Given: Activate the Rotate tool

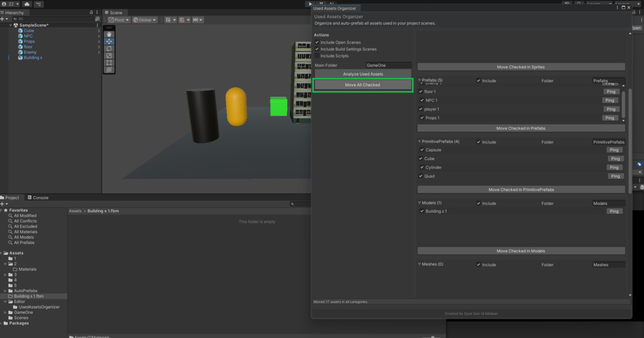Looking at the screenshot, I should tap(109, 48).
